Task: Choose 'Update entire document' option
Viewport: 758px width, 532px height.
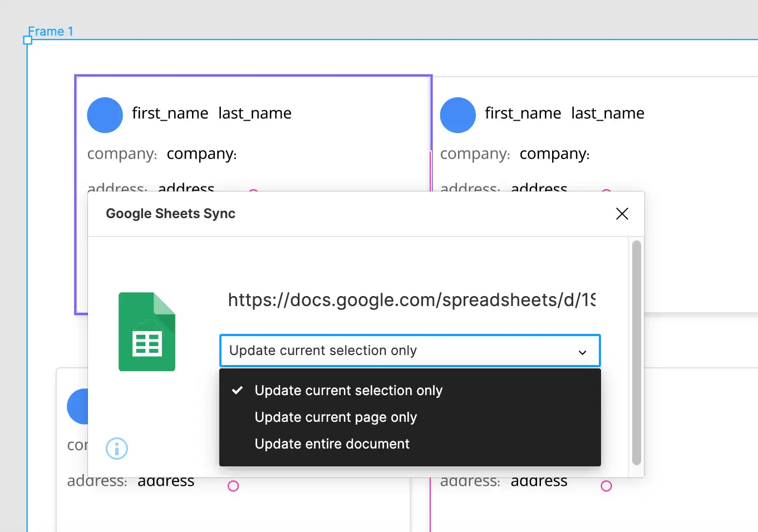Action: [332, 444]
